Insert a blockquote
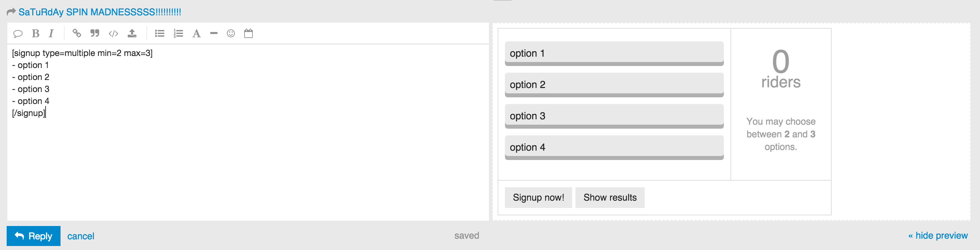 (95, 34)
